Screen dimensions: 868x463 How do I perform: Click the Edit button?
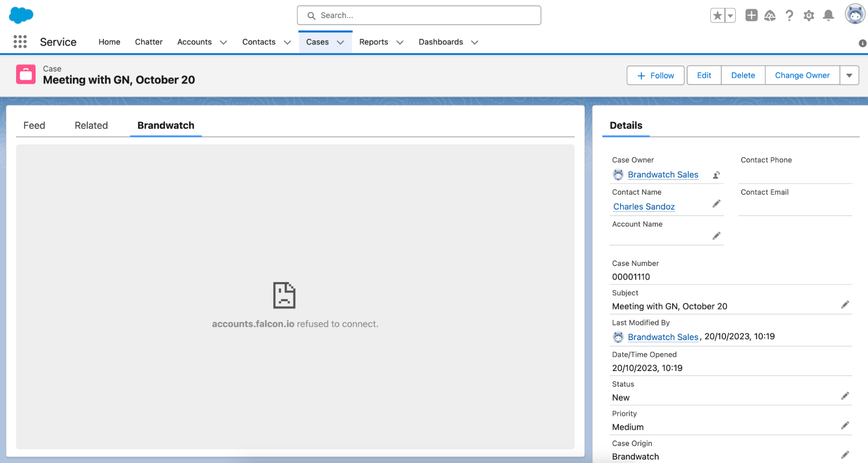click(704, 76)
